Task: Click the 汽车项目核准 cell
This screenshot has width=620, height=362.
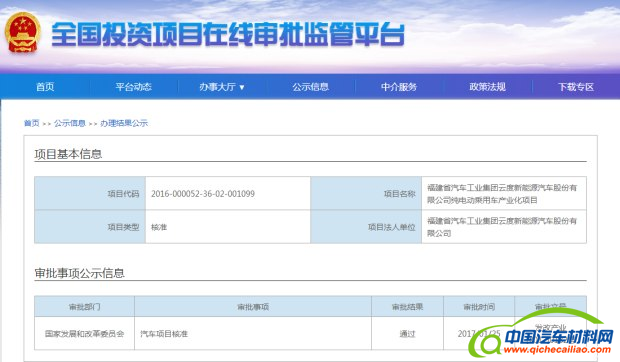Action: (x=253, y=334)
